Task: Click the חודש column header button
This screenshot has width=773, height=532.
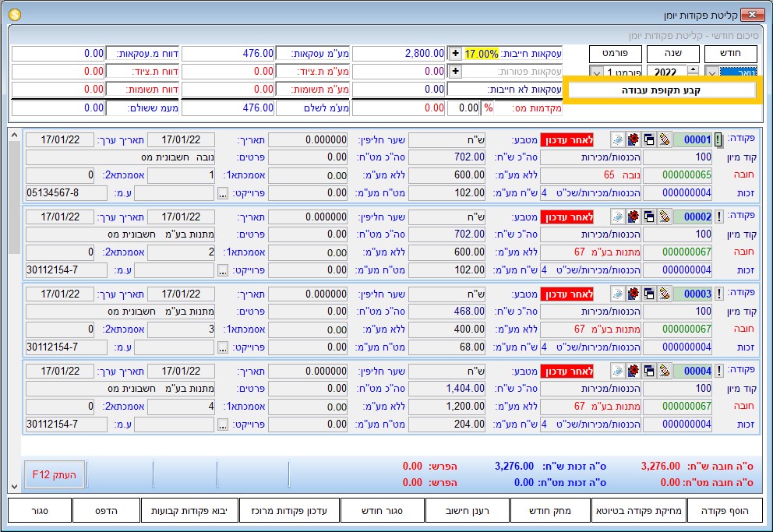Action: tap(731, 53)
